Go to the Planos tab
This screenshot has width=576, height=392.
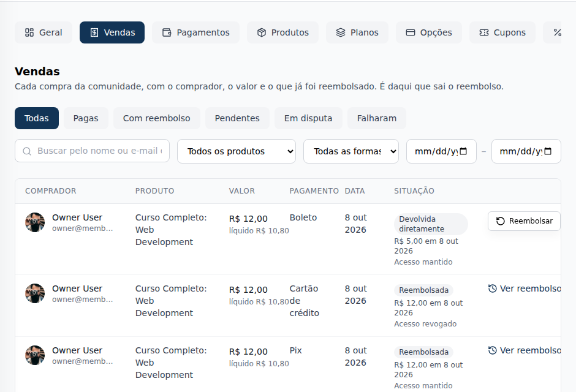pyautogui.click(x=357, y=32)
